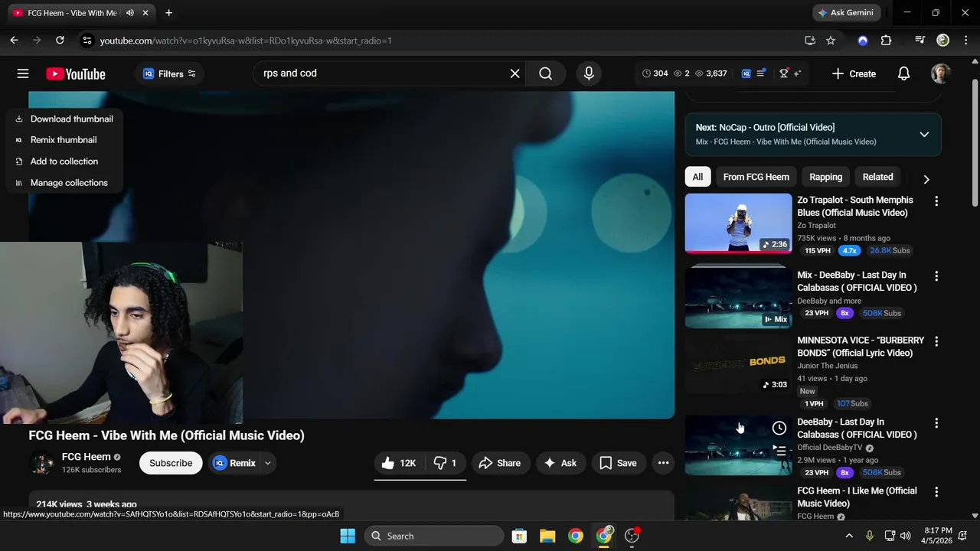Mute the tab via speaker icon
The height and width of the screenshot is (551, 980).
(x=130, y=13)
